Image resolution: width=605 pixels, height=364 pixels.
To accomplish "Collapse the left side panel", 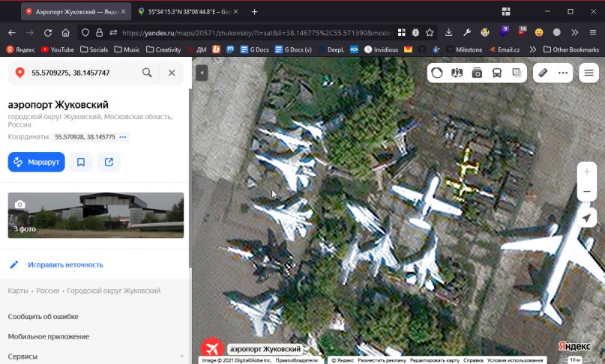I will tap(201, 73).
